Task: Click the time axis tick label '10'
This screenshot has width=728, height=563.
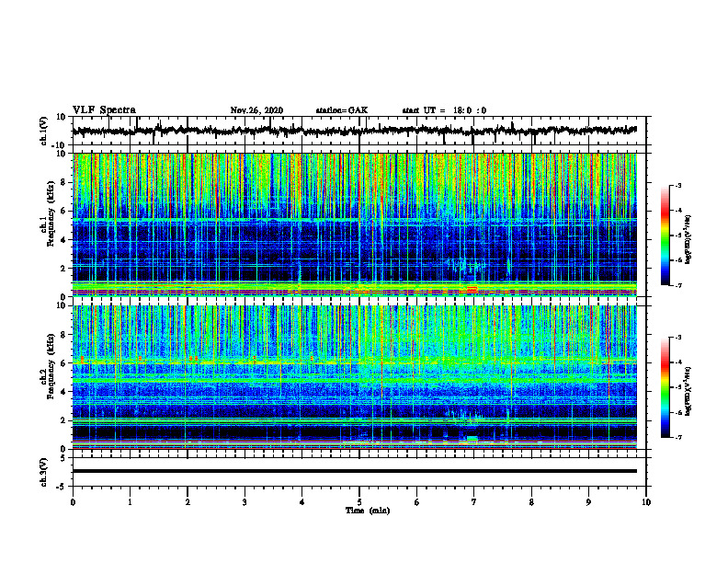Action: [x=646, y=502]
